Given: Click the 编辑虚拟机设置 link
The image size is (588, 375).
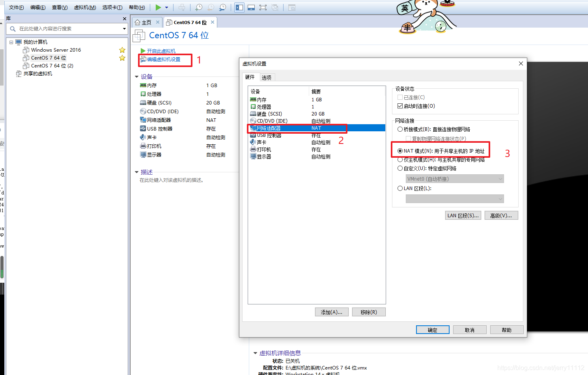Looking at the screenshot, I should [x=163, y=60].
